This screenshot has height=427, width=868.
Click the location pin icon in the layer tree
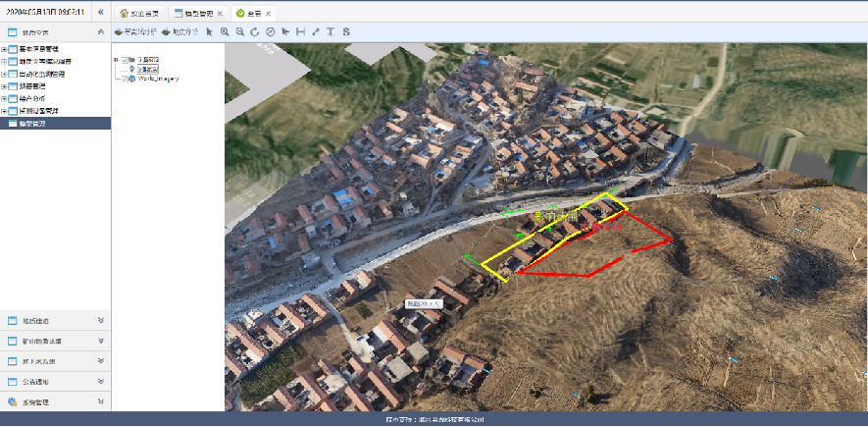131,70
